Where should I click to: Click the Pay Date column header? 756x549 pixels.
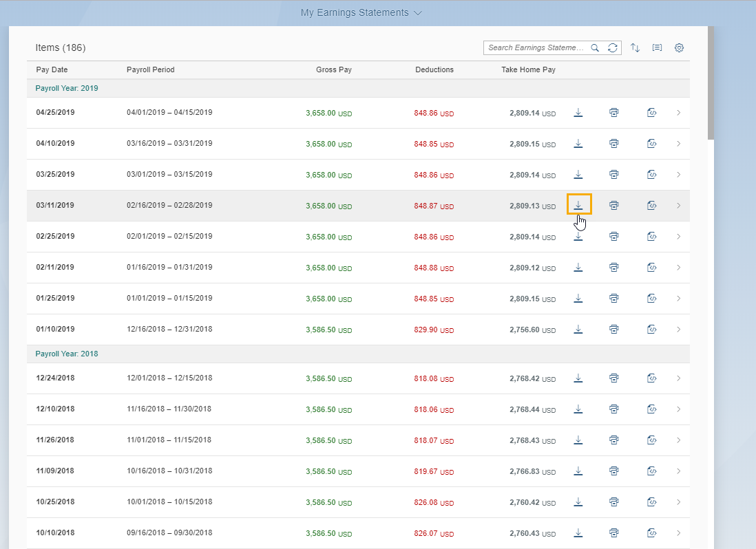pos(52,69)
